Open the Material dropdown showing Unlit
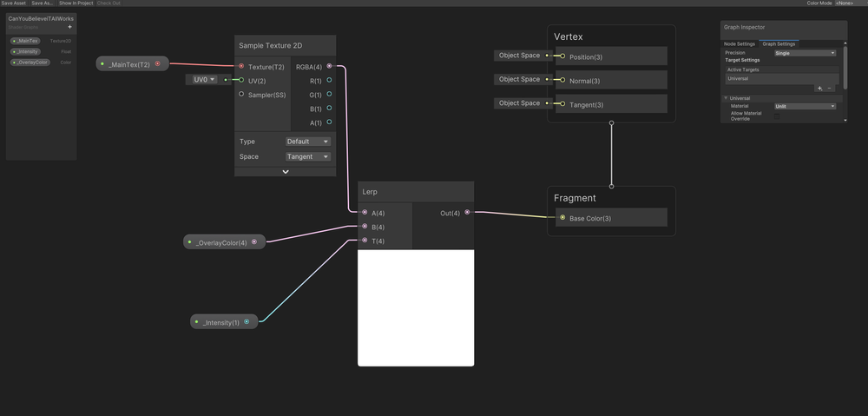The height and width of the screenshot is (416, 868). pos(805,106)
